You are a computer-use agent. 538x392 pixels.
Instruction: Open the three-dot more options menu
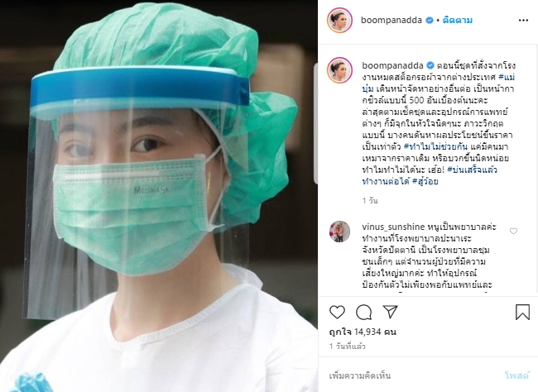point(523,21)
